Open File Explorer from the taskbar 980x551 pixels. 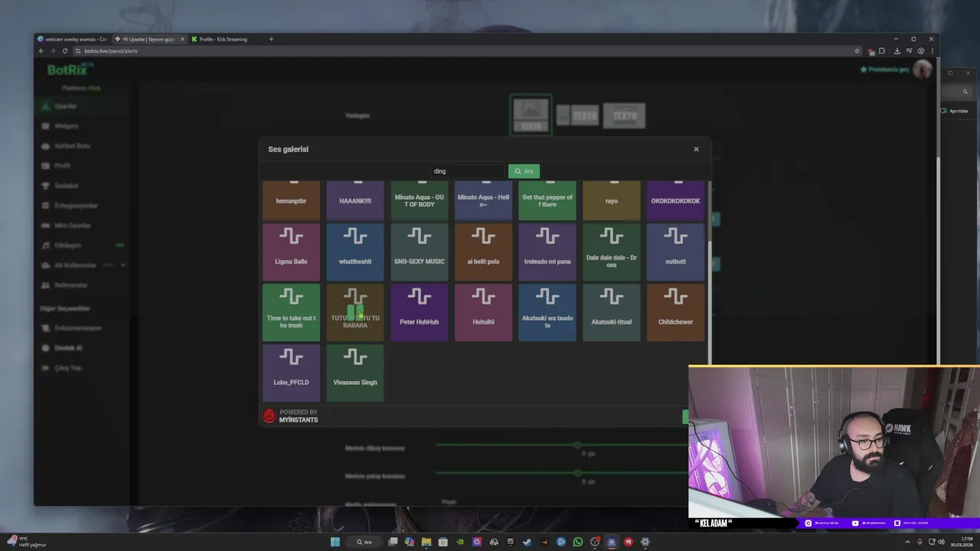[426, 542]
